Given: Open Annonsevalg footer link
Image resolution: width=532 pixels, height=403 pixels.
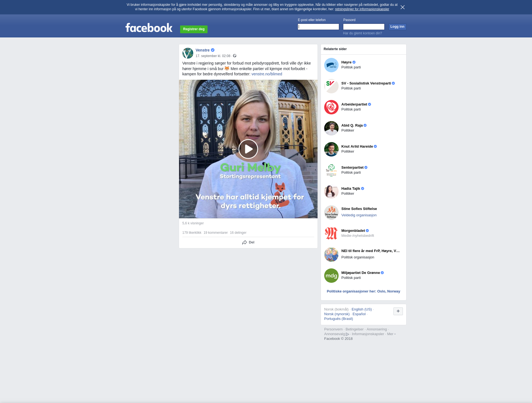Looking at the screenshot, I should coord(336,334).
